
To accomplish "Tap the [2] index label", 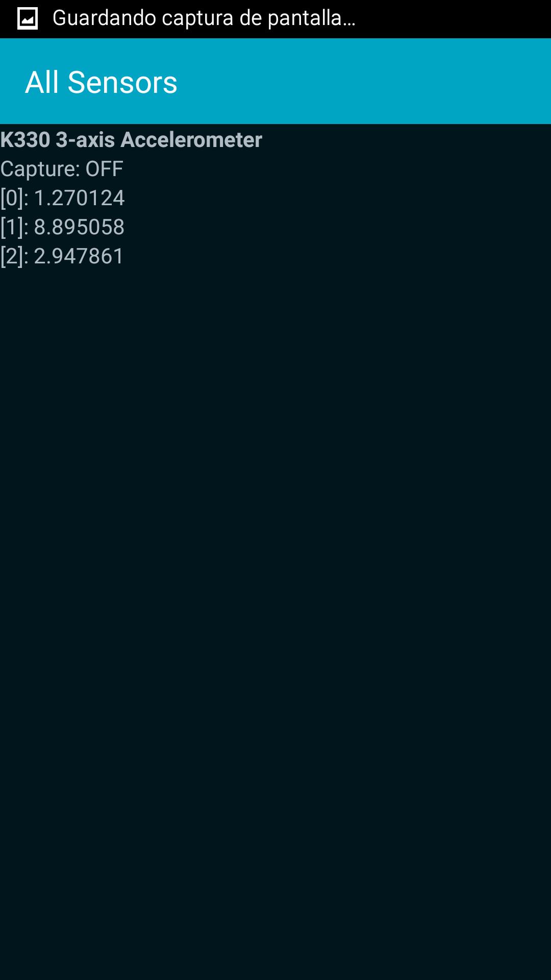I will tap(13, 256).
